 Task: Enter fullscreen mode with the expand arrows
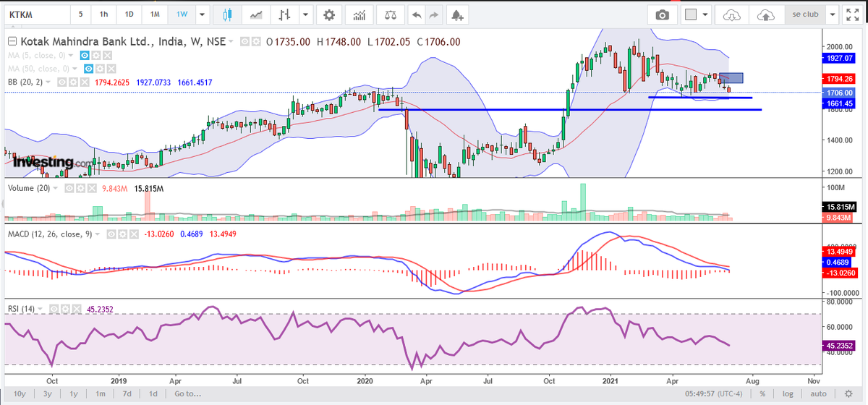coord(852,14)
